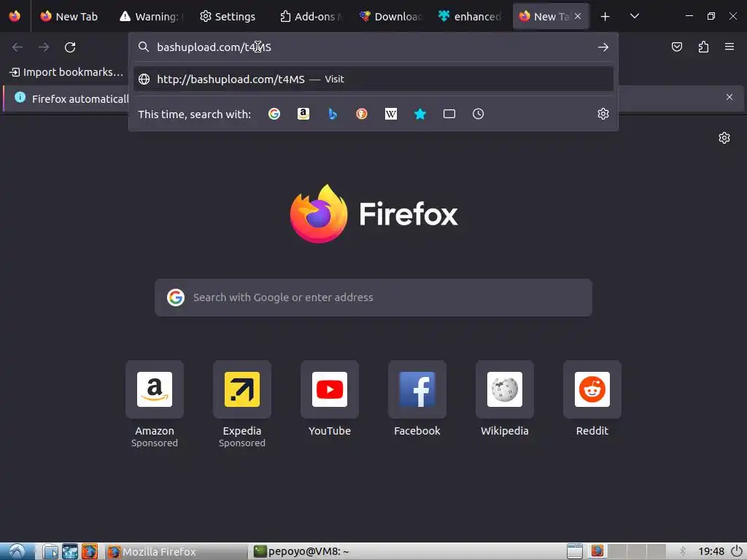
Task: Search this time with Amazon icon
Action: tap(303, 114)
